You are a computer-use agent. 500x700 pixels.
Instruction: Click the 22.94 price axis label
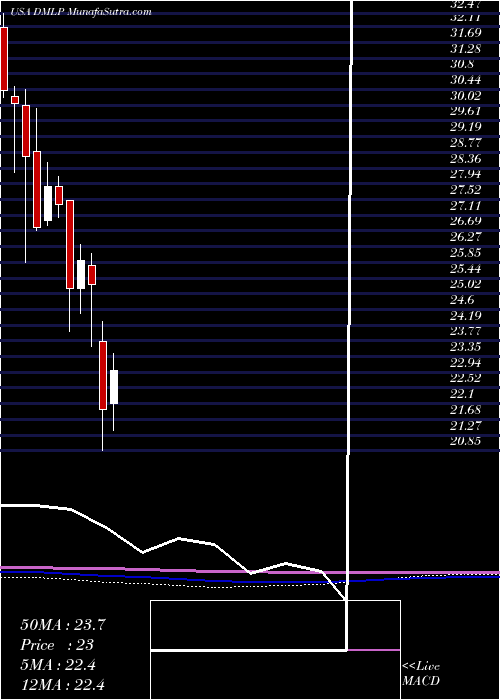coord(465,363)
